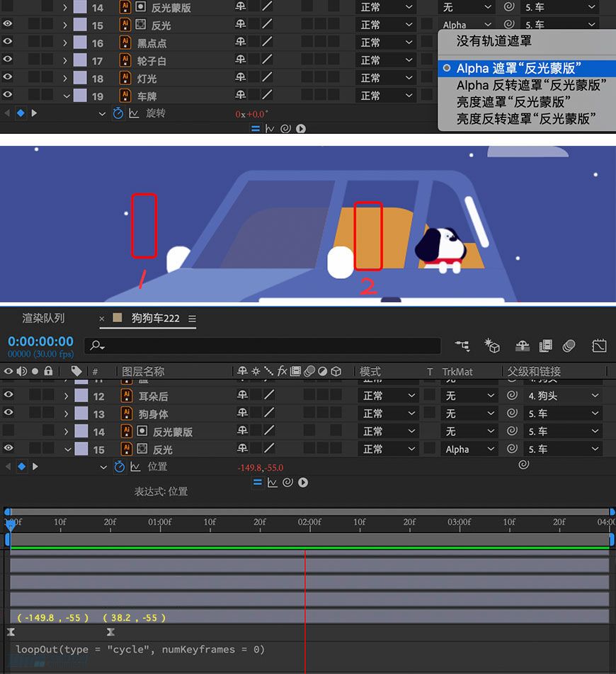
Task: Open blending mode dropdown for 灯光 layer
Action: point(386,78)
